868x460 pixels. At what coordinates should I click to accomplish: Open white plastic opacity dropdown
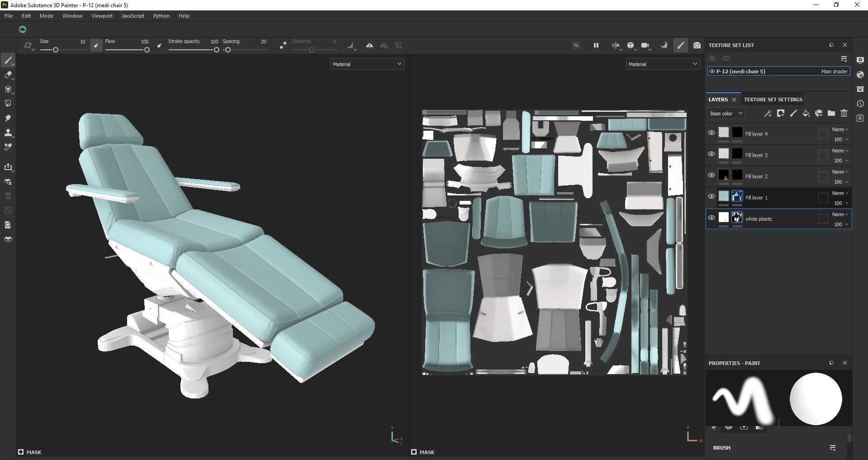click(x=841, y=224)
